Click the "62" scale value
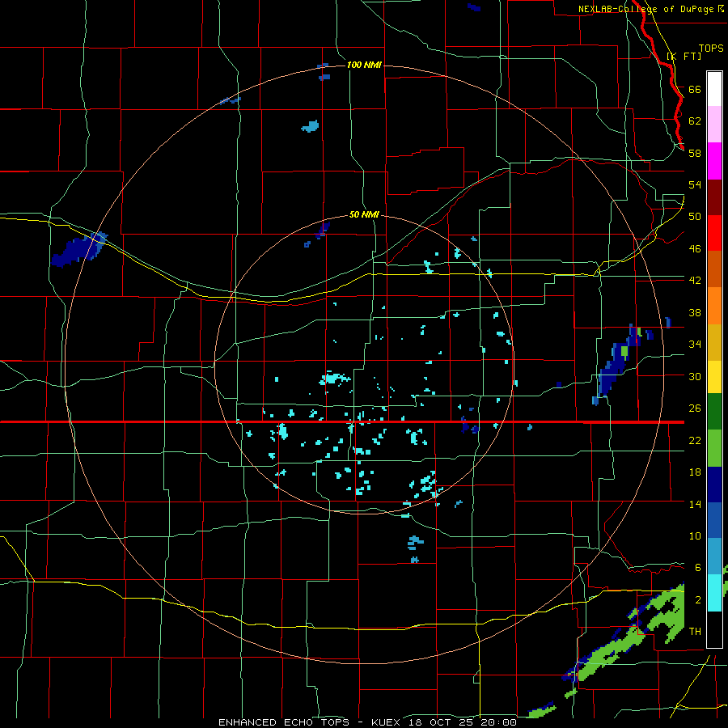Image resolution: width=728 pixels, height=728 pixels. pos(695,121)
